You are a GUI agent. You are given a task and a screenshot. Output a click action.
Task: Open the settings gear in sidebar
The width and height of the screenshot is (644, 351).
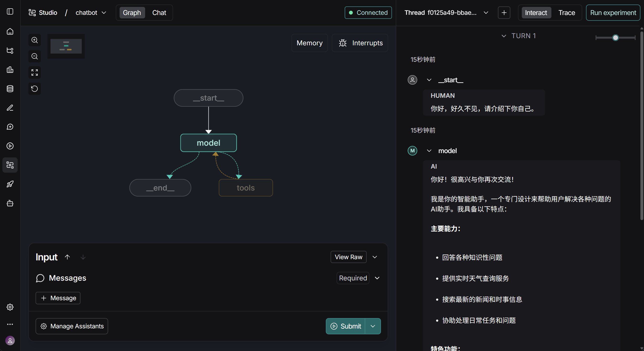[10, 307]
